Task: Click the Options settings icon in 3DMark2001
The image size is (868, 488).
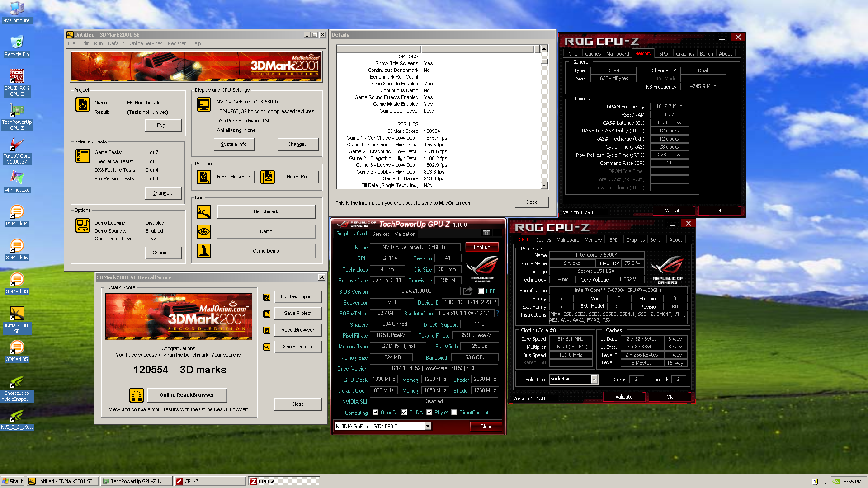Action: tap(83, 225)
